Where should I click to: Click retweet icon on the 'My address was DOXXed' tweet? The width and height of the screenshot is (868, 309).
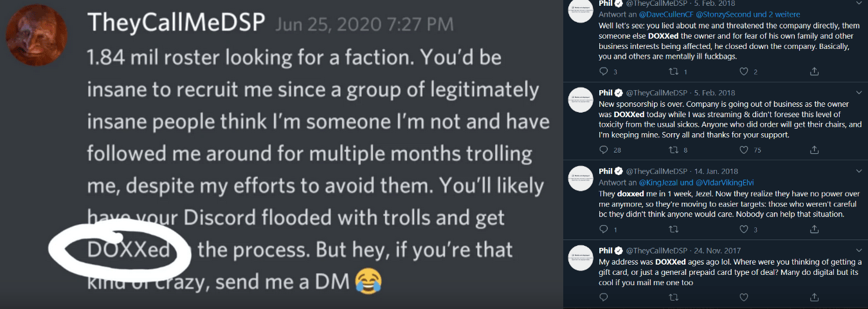(x=673, y=297)
